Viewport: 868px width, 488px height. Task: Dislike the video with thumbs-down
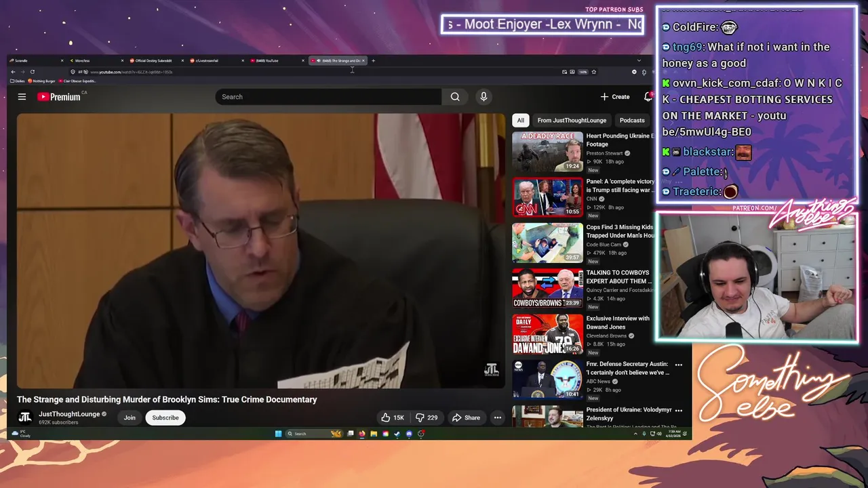click(427, 418)
